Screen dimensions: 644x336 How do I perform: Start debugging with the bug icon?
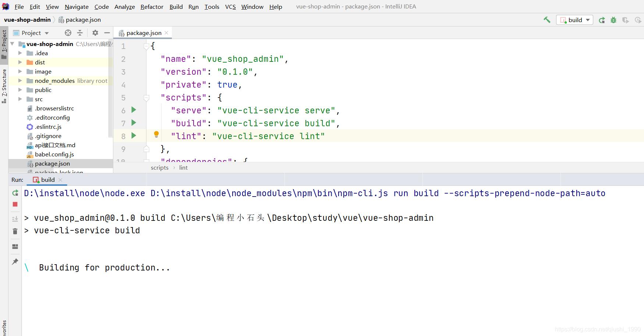pos(613,20)
